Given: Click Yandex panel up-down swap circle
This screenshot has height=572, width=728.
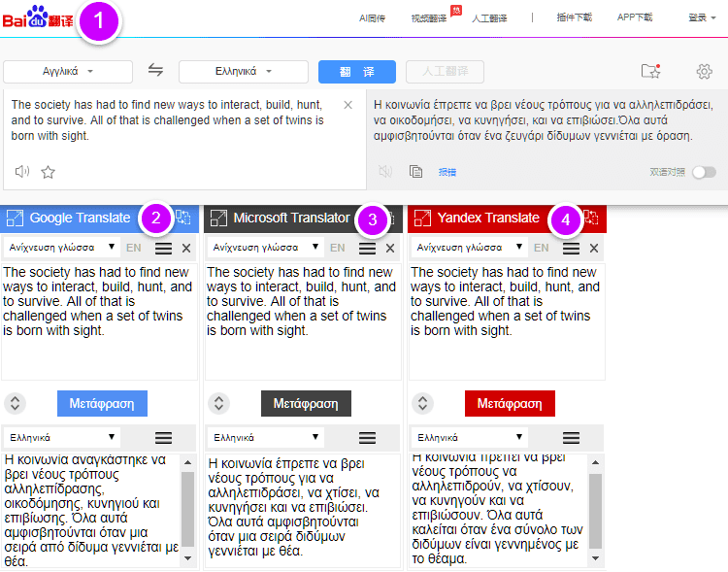Looking at the screenshot, I should (x=422, y=403).
